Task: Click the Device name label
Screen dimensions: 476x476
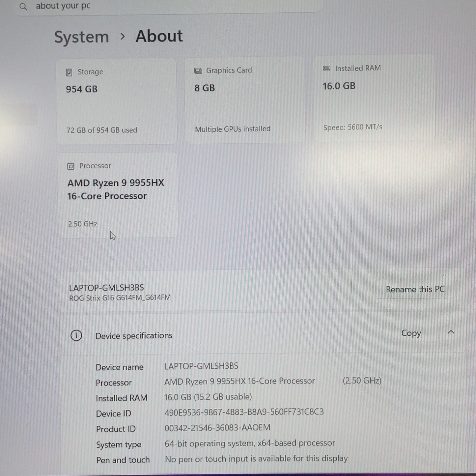Action: 120,367
